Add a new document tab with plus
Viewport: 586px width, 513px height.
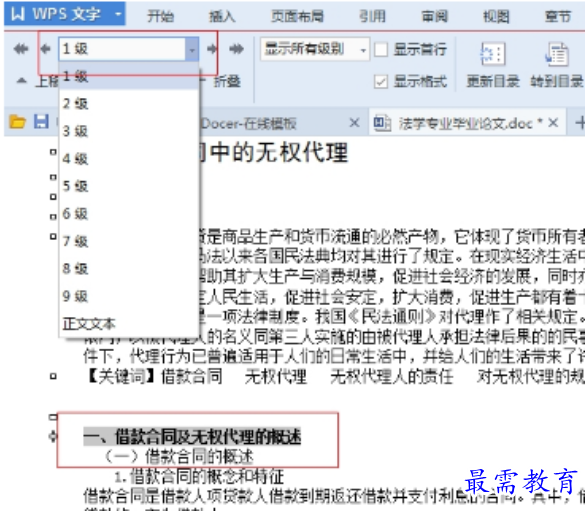point(580,123)
